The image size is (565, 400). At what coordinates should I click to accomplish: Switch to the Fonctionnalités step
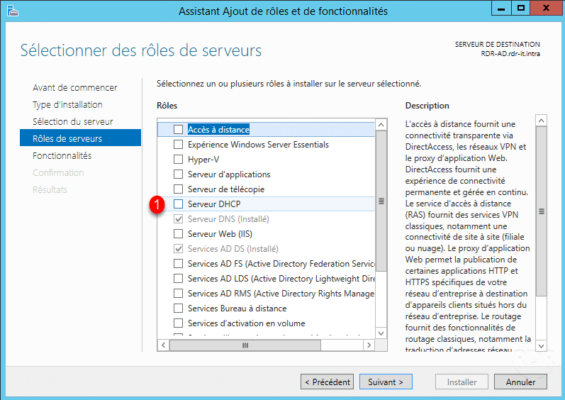coord(62,156)
